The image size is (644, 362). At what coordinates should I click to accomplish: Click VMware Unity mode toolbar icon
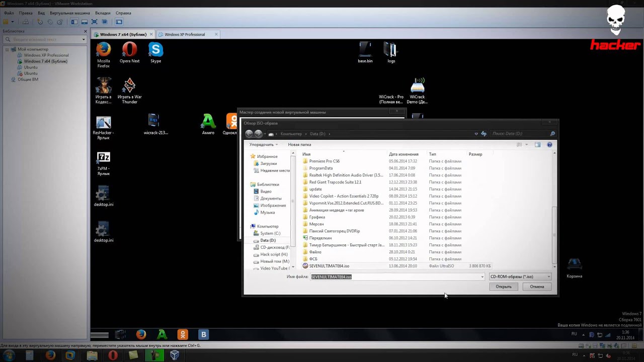click(x=105, y=22)
